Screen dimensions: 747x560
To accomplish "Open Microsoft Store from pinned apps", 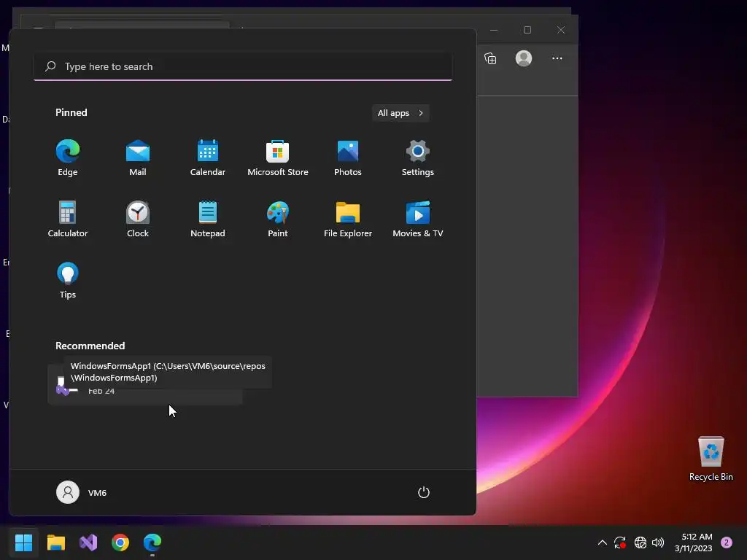I will click(x=278, y=158).
